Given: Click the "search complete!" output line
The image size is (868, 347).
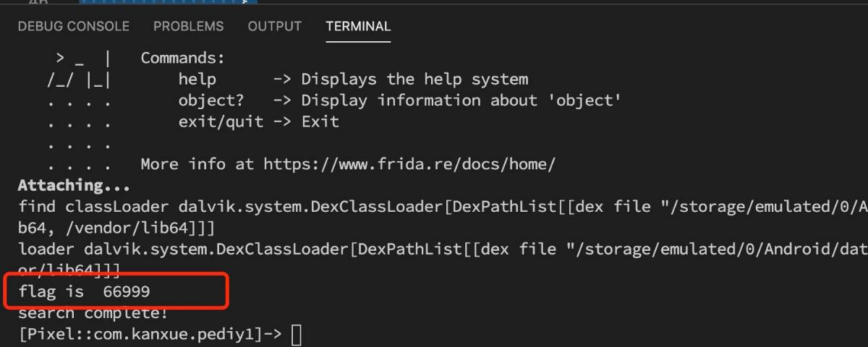Looking at the screenshot, I should [93, 313].
